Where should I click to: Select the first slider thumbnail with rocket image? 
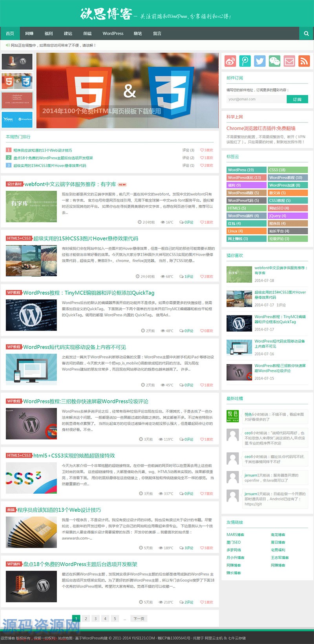click(17, 62)
